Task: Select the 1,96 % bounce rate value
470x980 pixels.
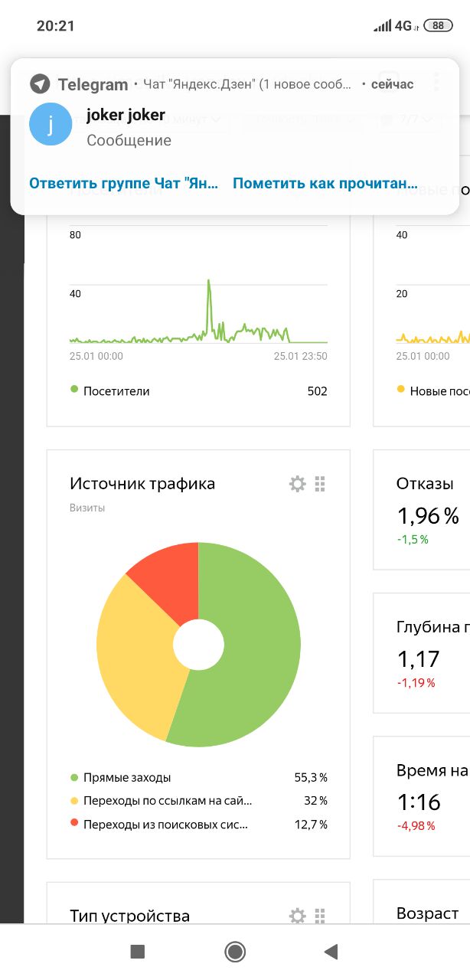Action: click(428, 516)
